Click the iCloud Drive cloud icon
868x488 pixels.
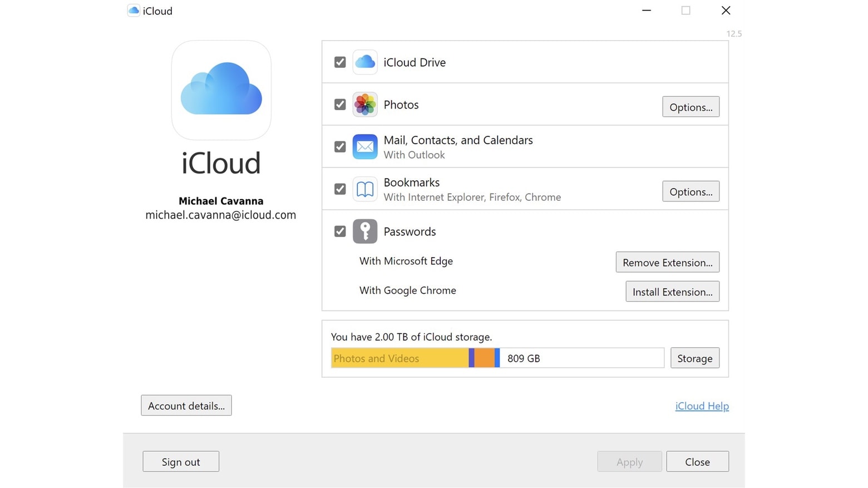(365, 62)
